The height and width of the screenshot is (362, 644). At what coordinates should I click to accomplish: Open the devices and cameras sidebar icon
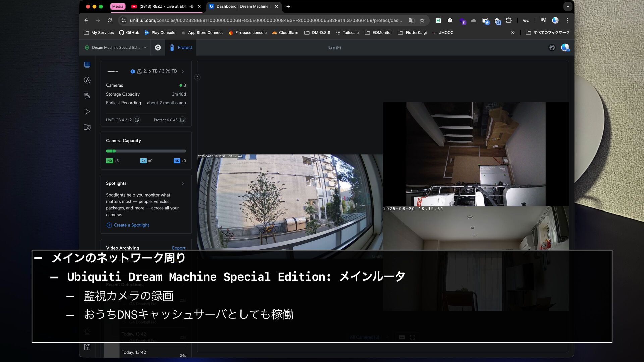point(87,96)
